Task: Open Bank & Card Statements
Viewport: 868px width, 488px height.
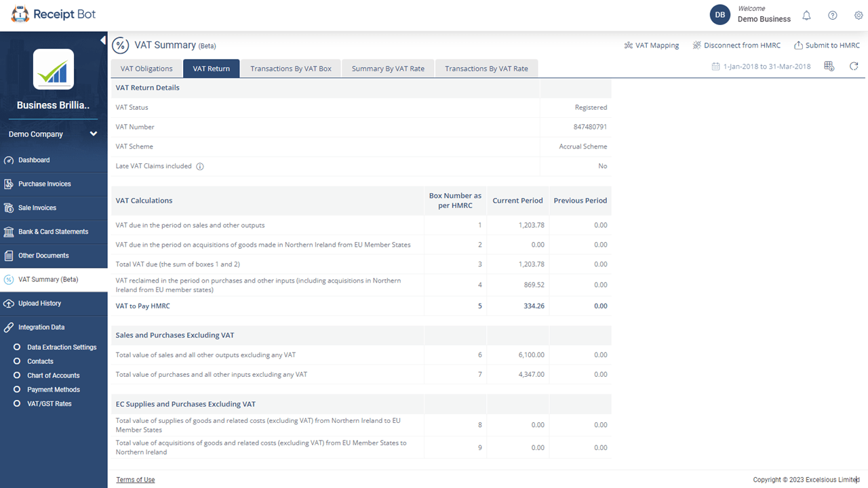Action: pyautogui.click(x=54, y=231)
